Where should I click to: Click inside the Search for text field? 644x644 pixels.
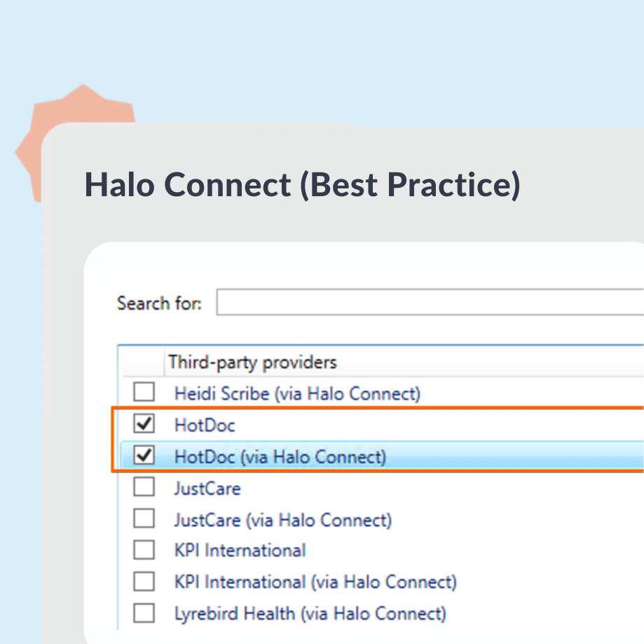tap(429, 303)
